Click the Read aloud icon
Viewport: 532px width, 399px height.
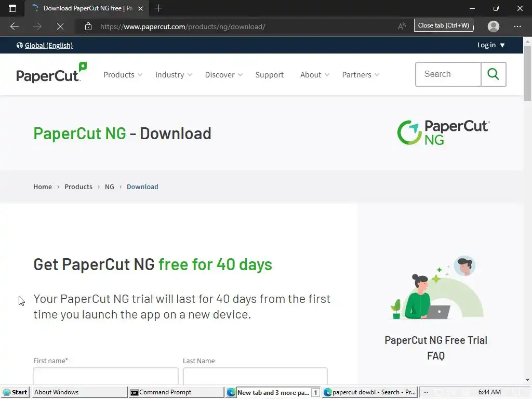[x=402, y=26]
